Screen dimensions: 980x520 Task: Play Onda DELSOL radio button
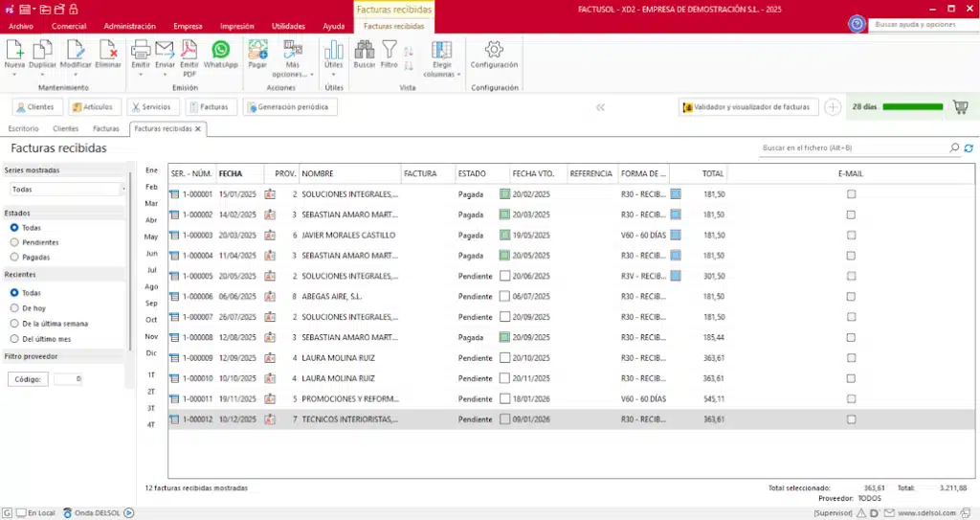coord(129,513)
